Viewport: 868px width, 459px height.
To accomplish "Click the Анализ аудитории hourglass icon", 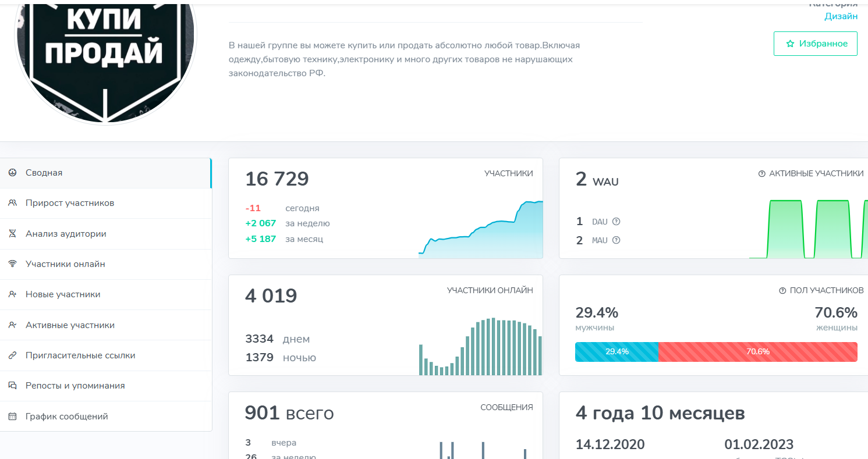I will 12,234.
